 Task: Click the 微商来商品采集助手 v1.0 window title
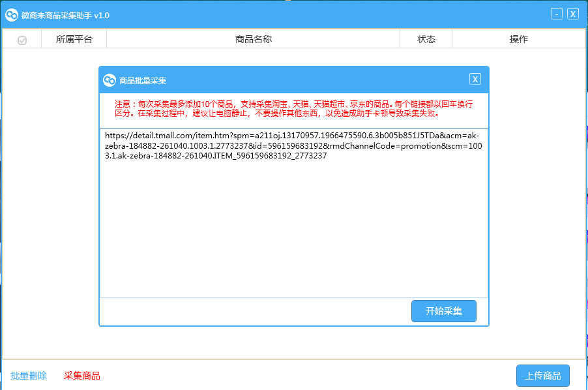coord(66,15)
